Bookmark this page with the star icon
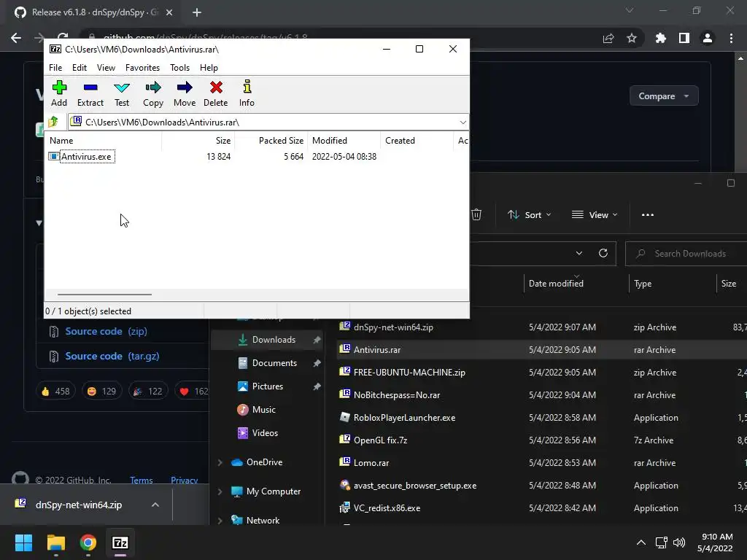 click(632, 38)
